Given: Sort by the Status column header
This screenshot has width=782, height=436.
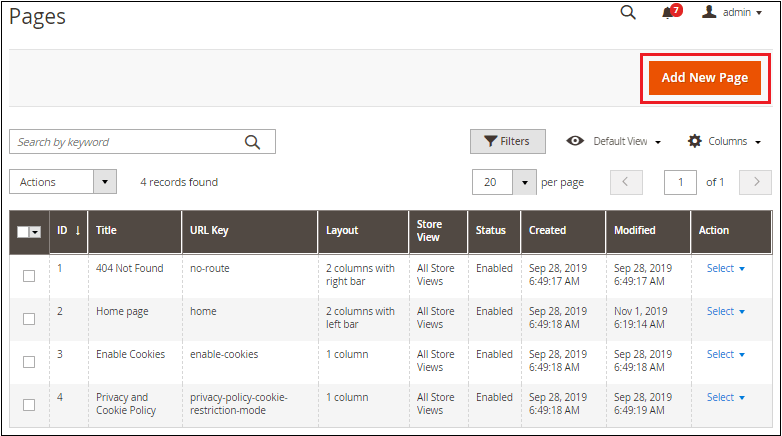Looking at the screenshot, I should pyautogui.click(x=494, y=231).
